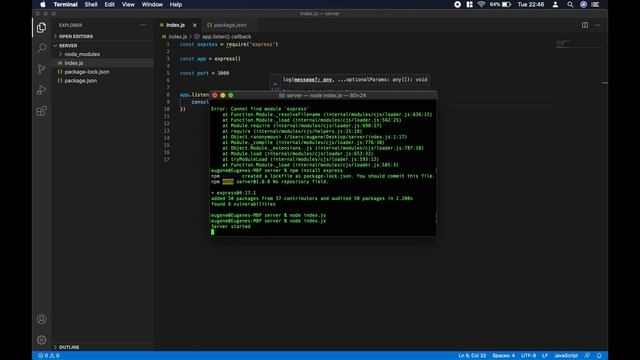Change the JavaScript language mode

pyautogui.click(x=566, y=356)
